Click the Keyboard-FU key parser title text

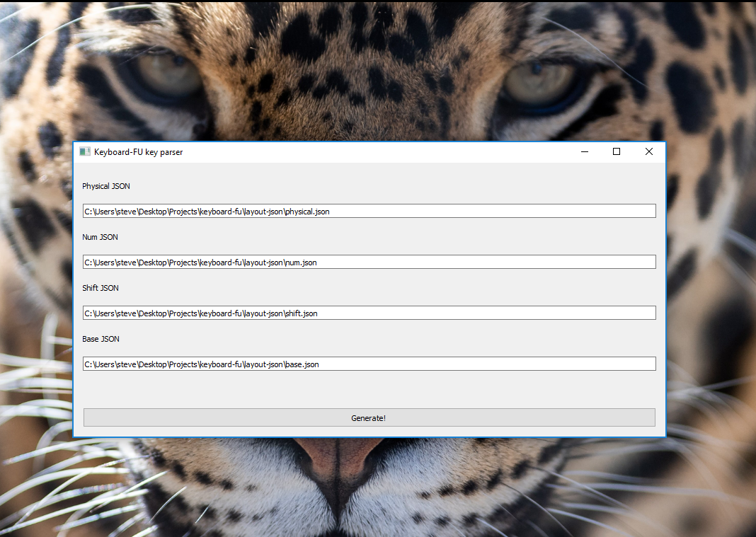point(138,152)
